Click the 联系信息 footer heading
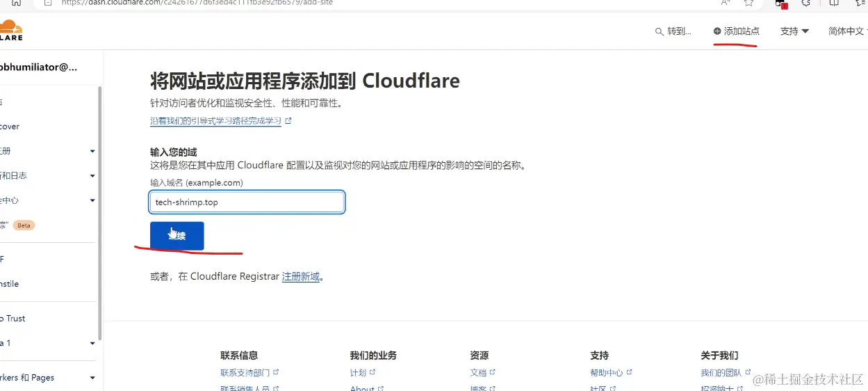This screenshot has width=868, height=391. tap(240, 356)
